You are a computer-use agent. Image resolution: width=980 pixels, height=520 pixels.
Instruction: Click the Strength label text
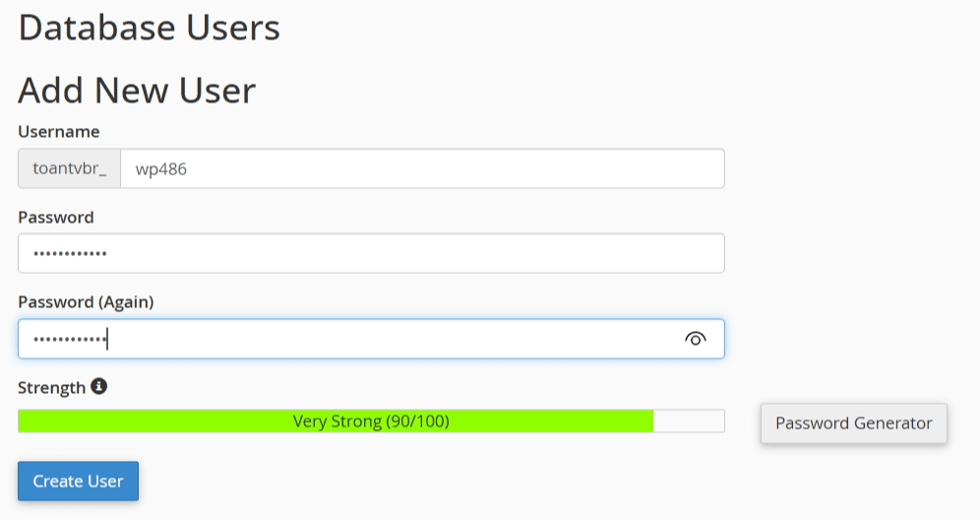(x=51, y=388)
